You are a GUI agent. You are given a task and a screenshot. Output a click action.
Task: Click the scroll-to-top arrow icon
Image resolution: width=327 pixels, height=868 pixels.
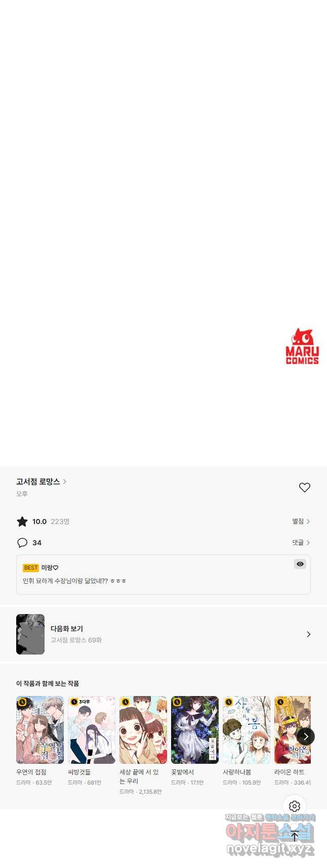click(295, 836)
